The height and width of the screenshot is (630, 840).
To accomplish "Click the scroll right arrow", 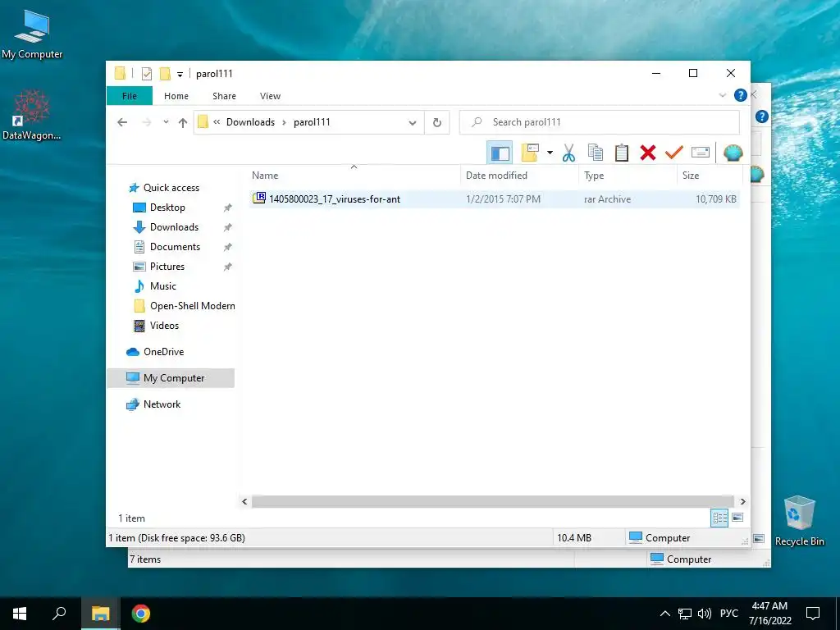I will pyautogui.click(x=742, y=501).
